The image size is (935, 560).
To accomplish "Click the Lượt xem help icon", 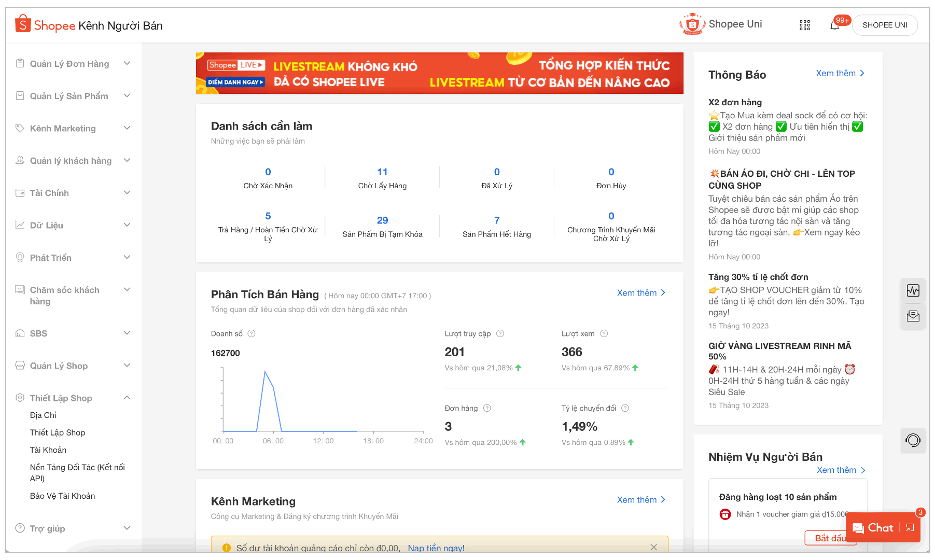I will point(604,333).
